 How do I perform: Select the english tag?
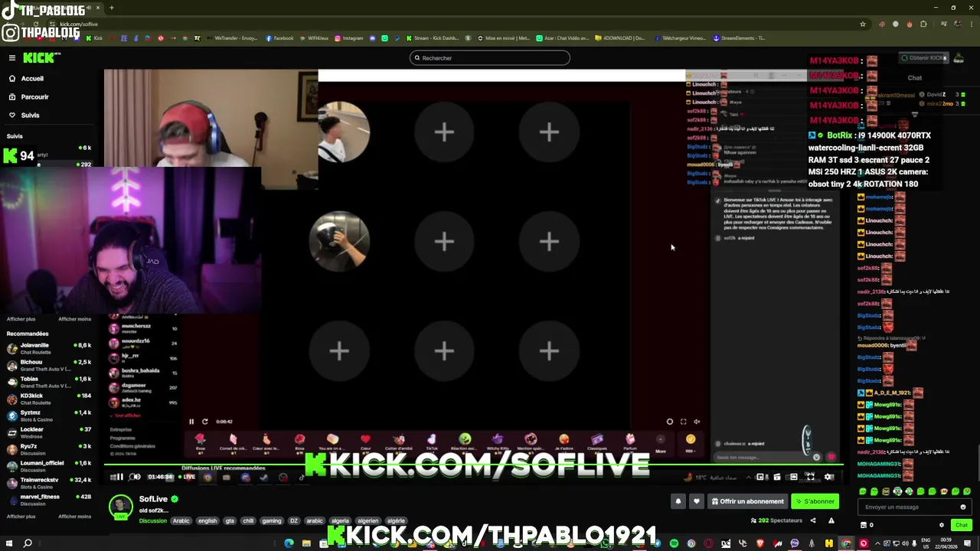[207, 521]
